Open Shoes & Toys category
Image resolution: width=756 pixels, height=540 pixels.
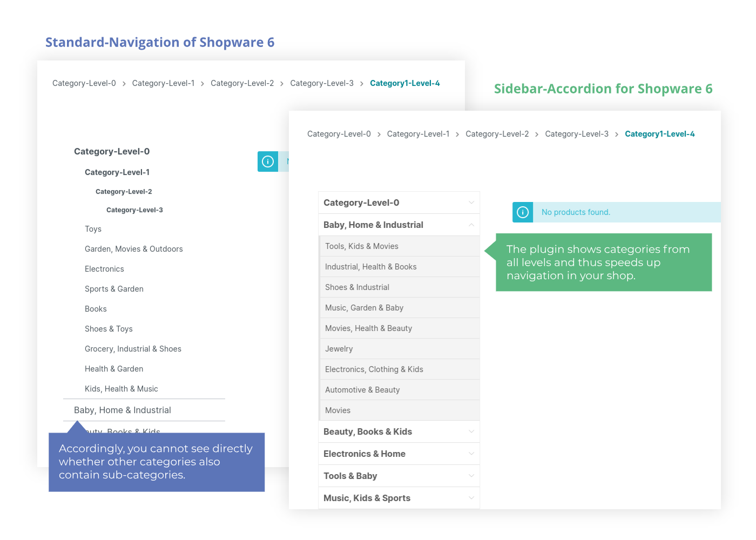tap(109, 329)
